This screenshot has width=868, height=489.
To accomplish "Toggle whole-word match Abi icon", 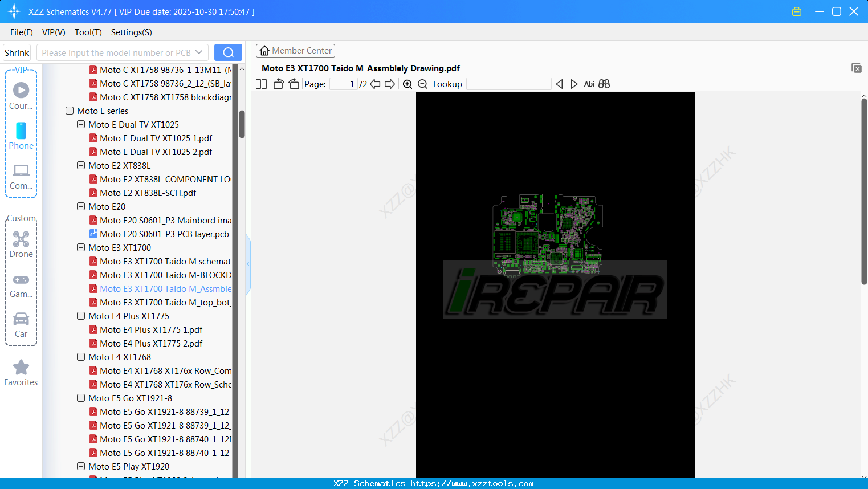I will pos(589,84).
